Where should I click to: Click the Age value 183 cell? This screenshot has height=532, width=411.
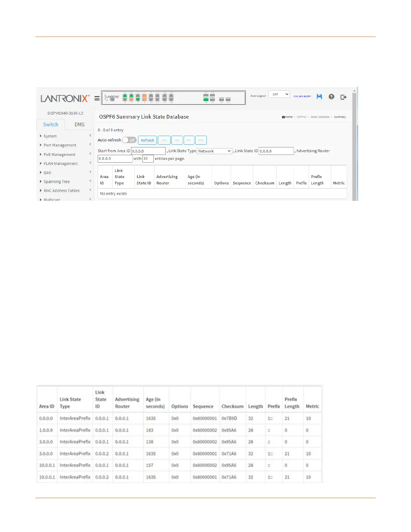pyautogui.click(x=150, y=430)
